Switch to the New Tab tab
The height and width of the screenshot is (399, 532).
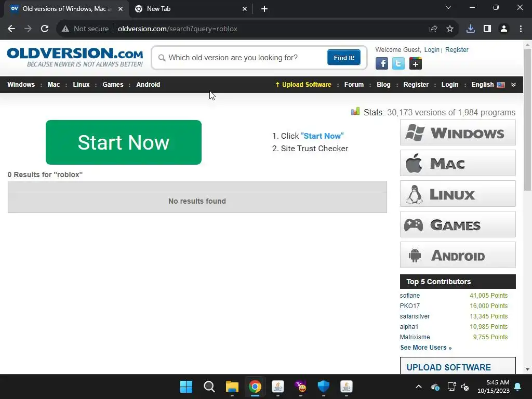click(191, 9)
